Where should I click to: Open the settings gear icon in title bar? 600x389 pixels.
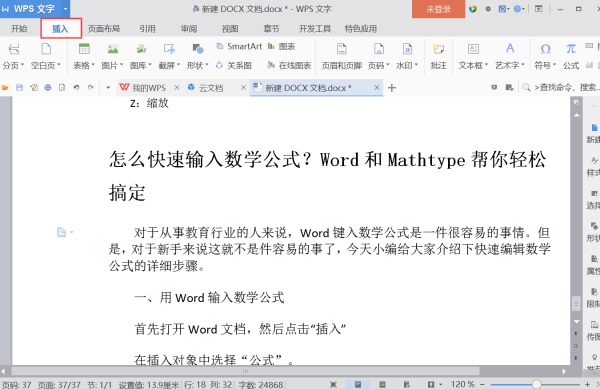coord(488,9)
